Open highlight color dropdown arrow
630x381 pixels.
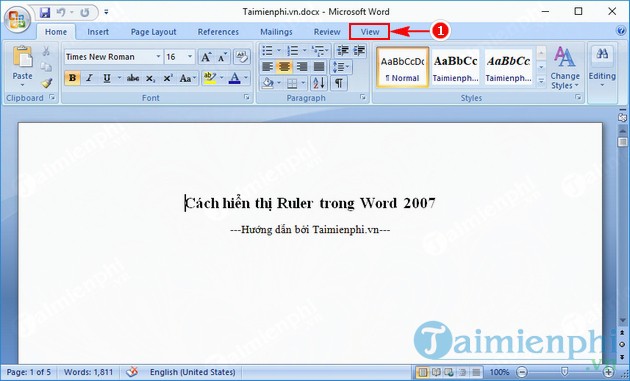[x=221, y=78]
